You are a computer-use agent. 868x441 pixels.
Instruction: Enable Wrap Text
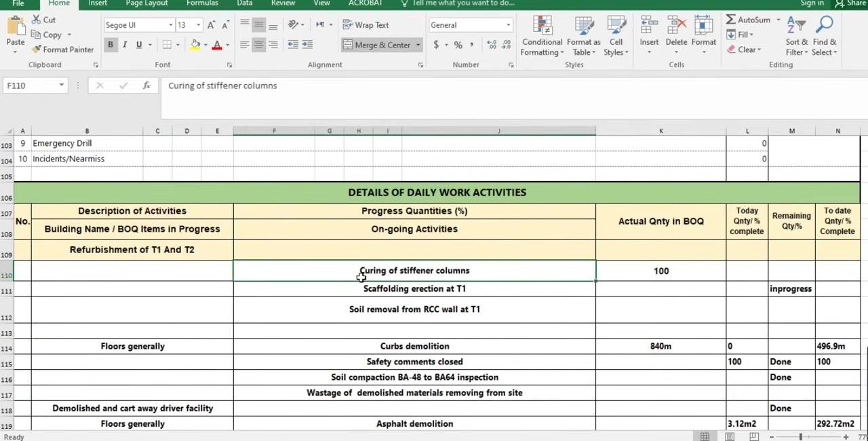click(366, 25)
